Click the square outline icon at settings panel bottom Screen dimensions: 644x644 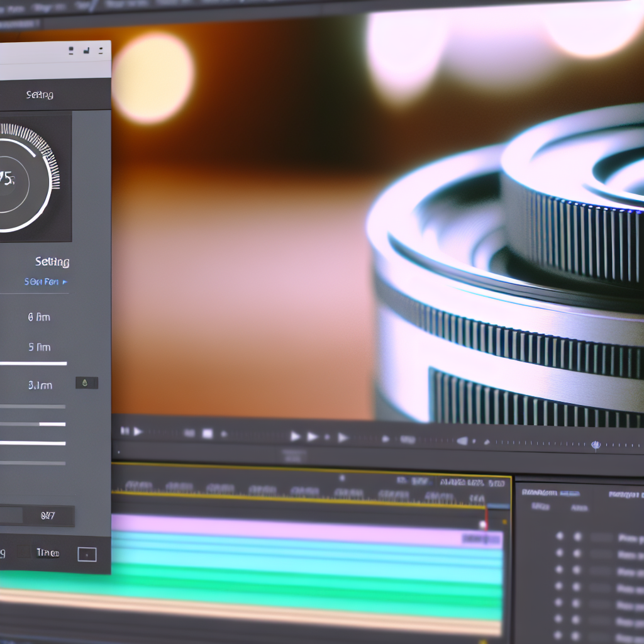[87, 554]
